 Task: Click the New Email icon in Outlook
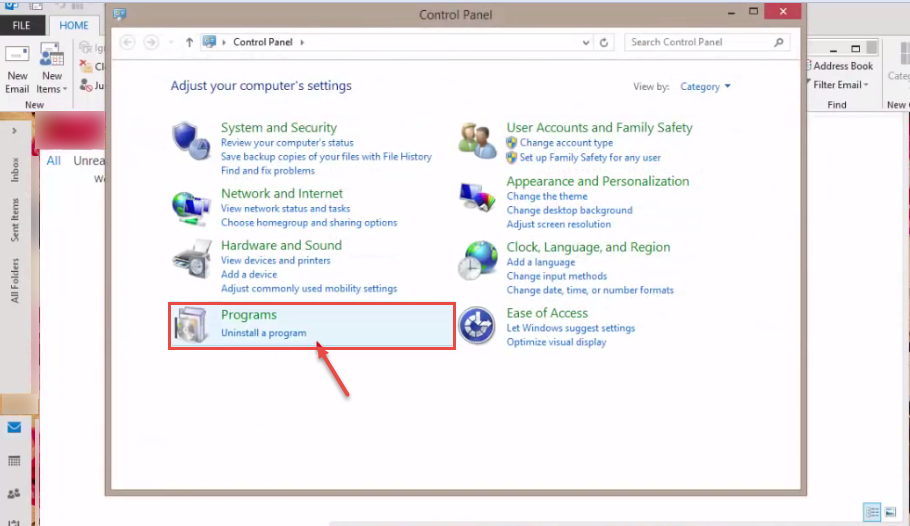(x=17, y=55)
